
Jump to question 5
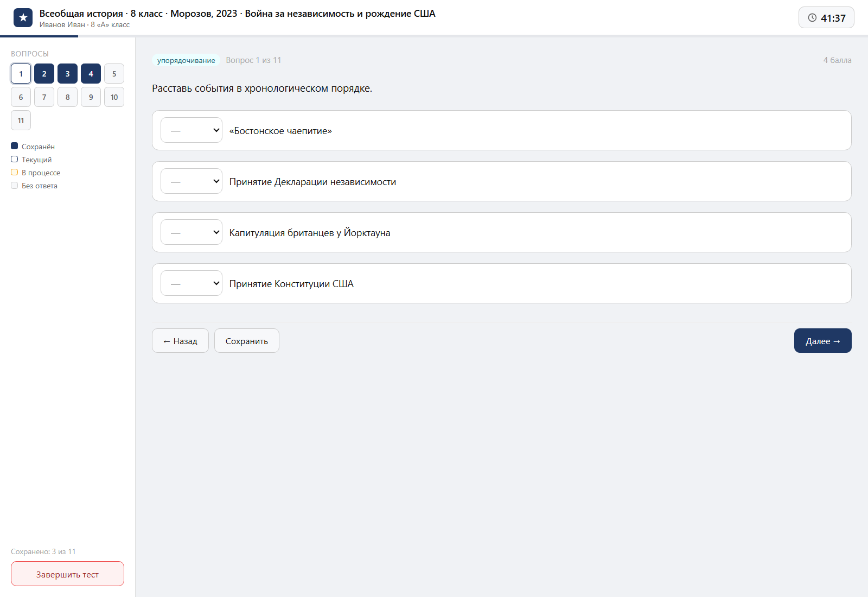click(114, 74)
